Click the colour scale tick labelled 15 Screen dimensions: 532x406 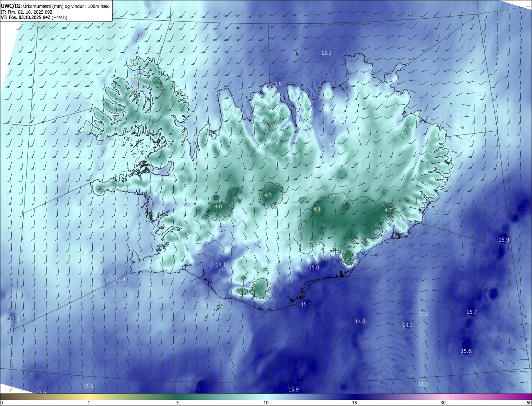(x=355, y=403)
